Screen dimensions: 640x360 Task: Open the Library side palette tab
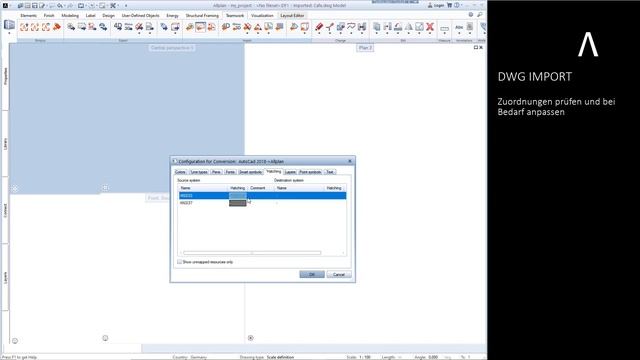tap(5, 144)
